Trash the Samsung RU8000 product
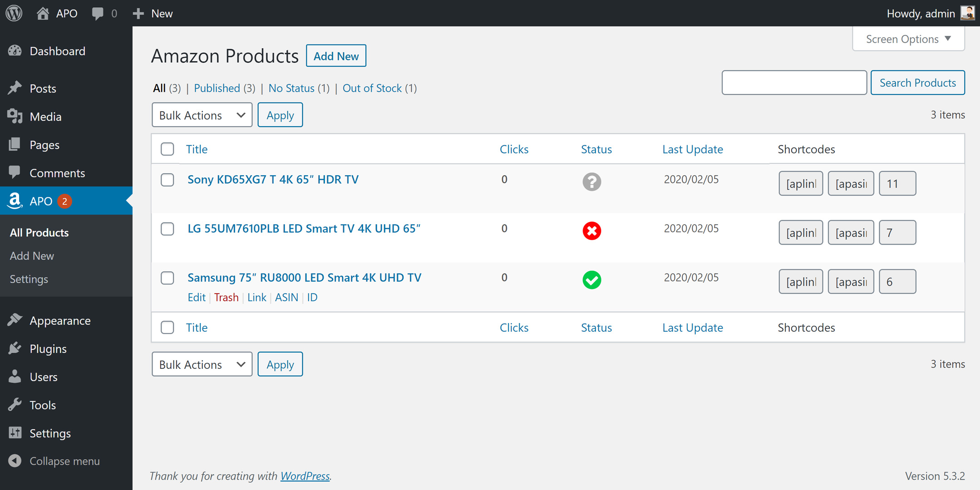This screenshot has height=490, width=980. tap(226, 297)
